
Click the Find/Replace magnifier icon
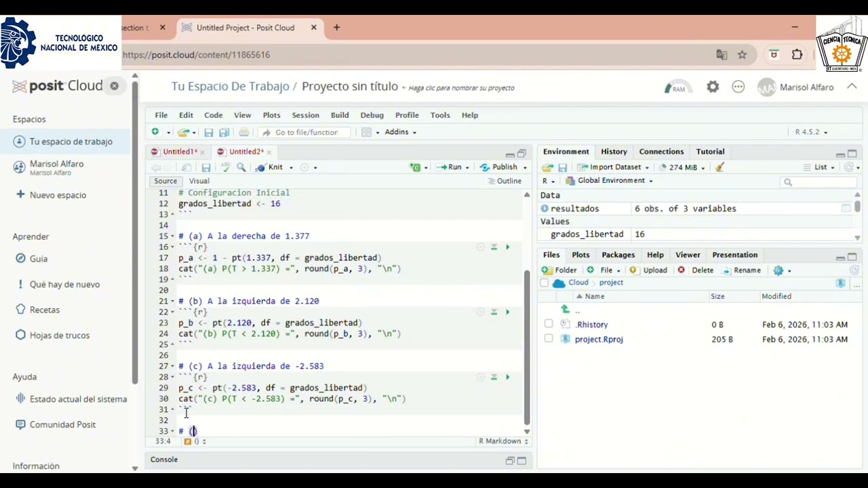[x=241, y=167]
